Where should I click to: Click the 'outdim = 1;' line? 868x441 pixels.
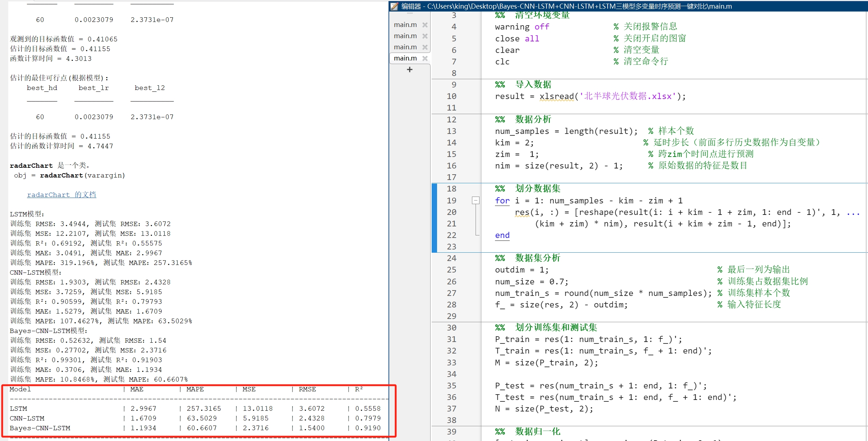(x=522, y=270)
